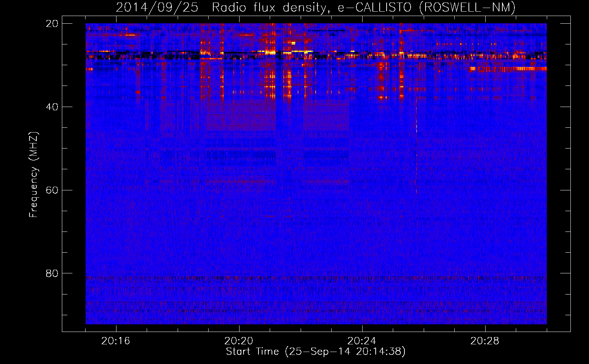Click the '20' frequency tick label

pyautogui.click(x=52, y=24)
